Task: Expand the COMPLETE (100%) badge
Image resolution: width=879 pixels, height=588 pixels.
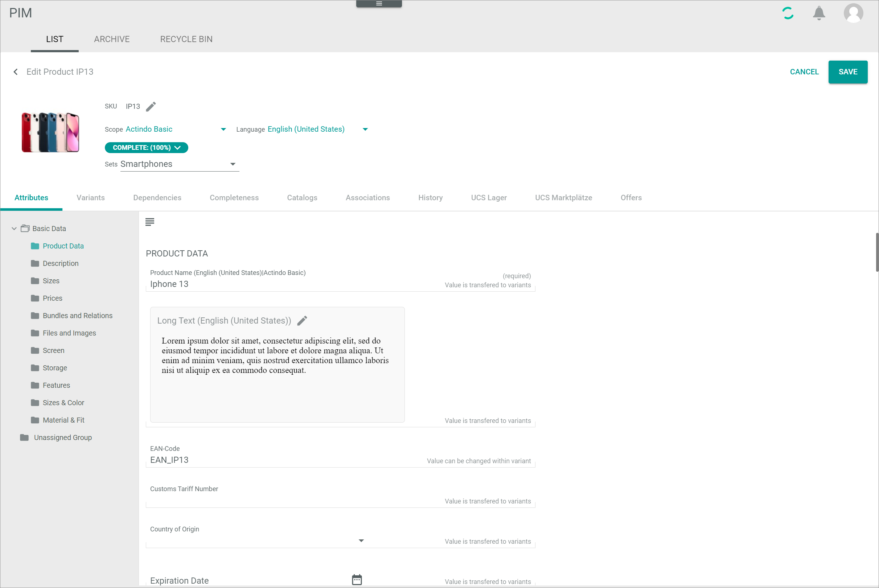Action: tap(146, 148)
